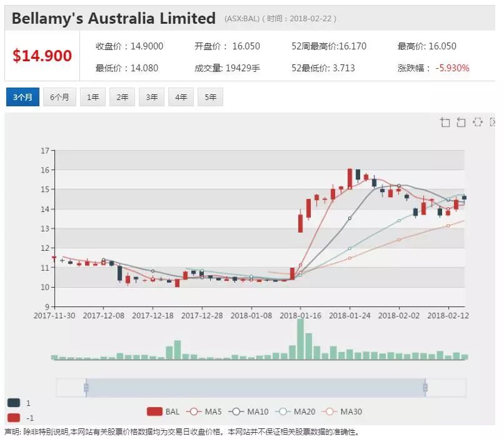Select the 3个月 time range tab
The width and height of the screenshot is (504, 439).
[23, 97]
